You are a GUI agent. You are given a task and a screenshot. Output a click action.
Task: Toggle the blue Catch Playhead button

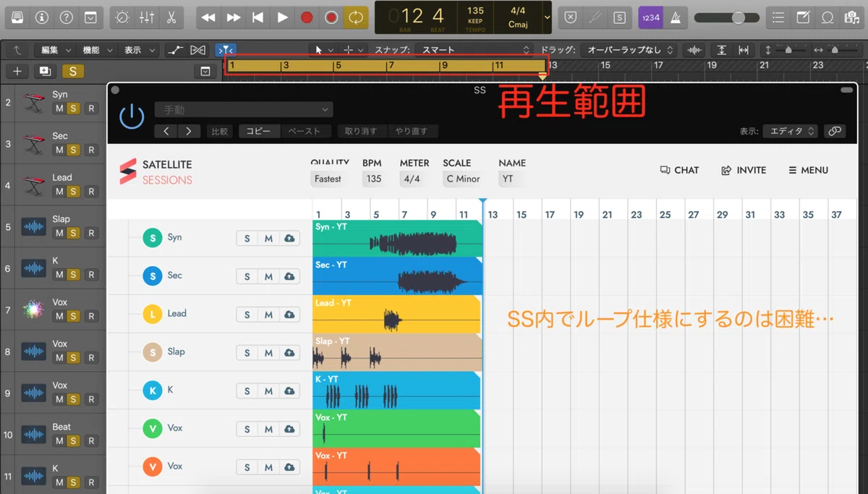click(225, 50)
